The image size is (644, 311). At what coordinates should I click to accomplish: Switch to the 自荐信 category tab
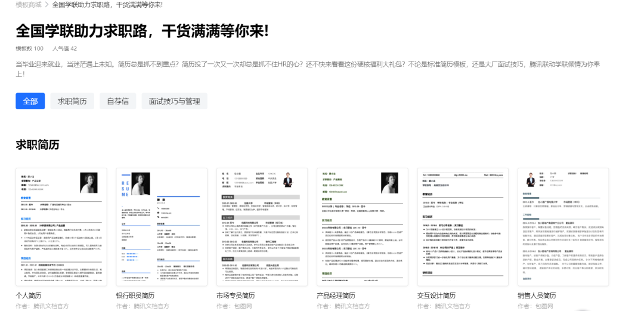pyautogui.click(x=118, y=101)
